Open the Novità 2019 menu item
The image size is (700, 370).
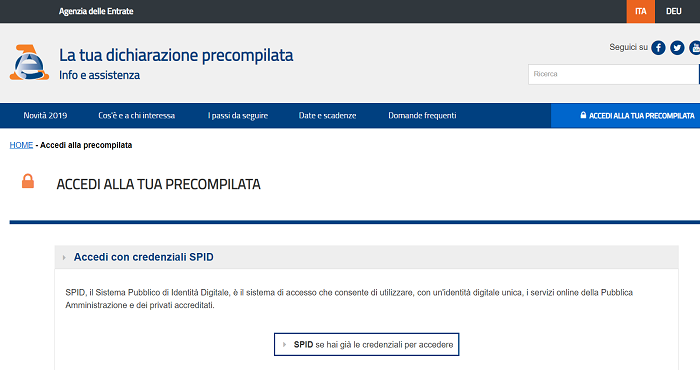pyautogui.click(x=45, y=116)
